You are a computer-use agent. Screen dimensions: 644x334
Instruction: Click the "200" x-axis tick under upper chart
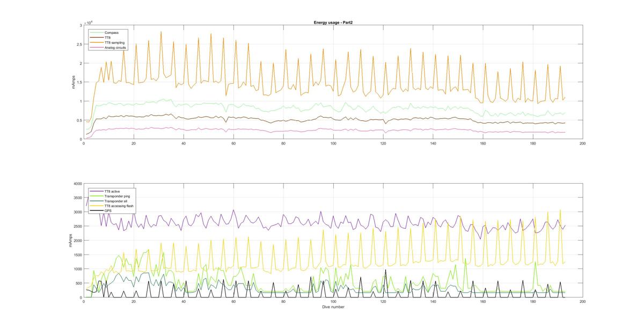click(582, 143)
